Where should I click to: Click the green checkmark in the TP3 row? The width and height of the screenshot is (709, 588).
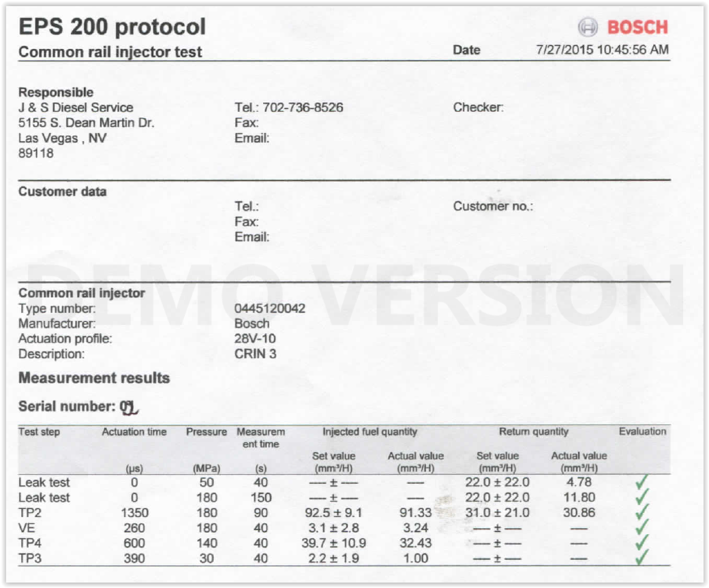point(642,558)
